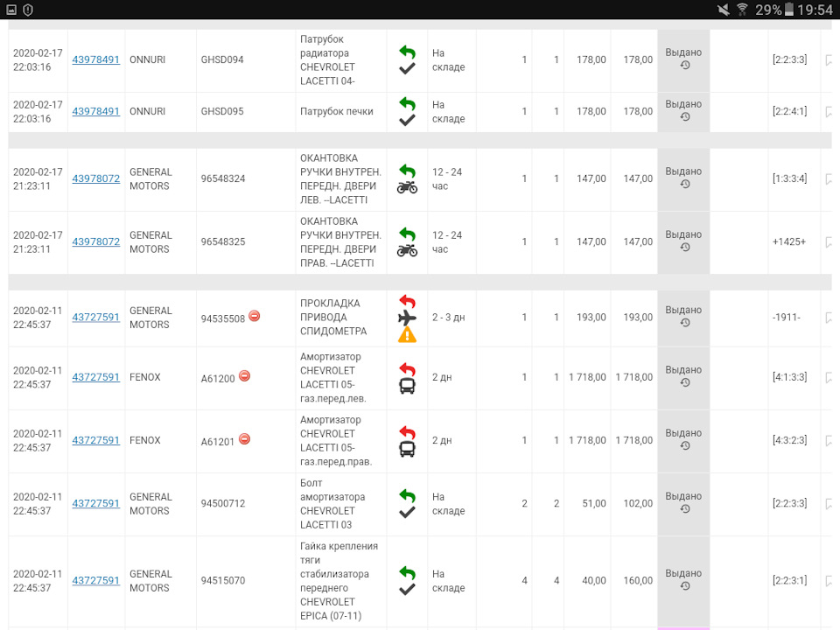Open order 43978072 for part 96548324
840x630 pixels.
(x=96, y=178)
